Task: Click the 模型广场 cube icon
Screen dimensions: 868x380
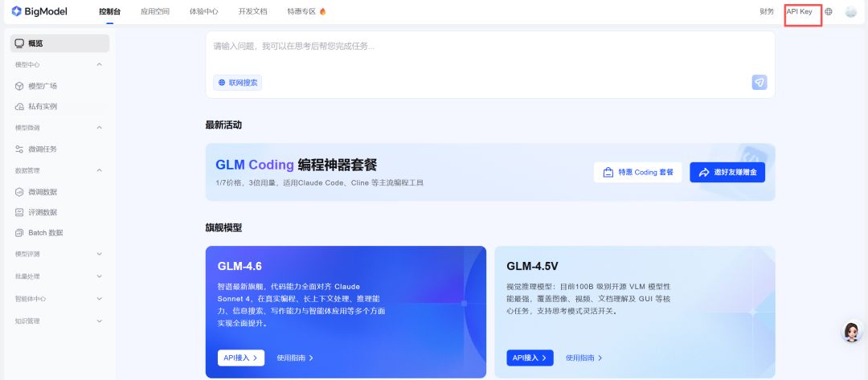Action: point(19,86)
